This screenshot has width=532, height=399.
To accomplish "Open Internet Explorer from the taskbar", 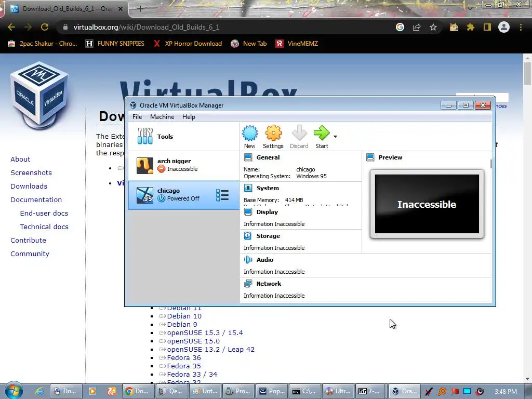I will coord(39,391).
